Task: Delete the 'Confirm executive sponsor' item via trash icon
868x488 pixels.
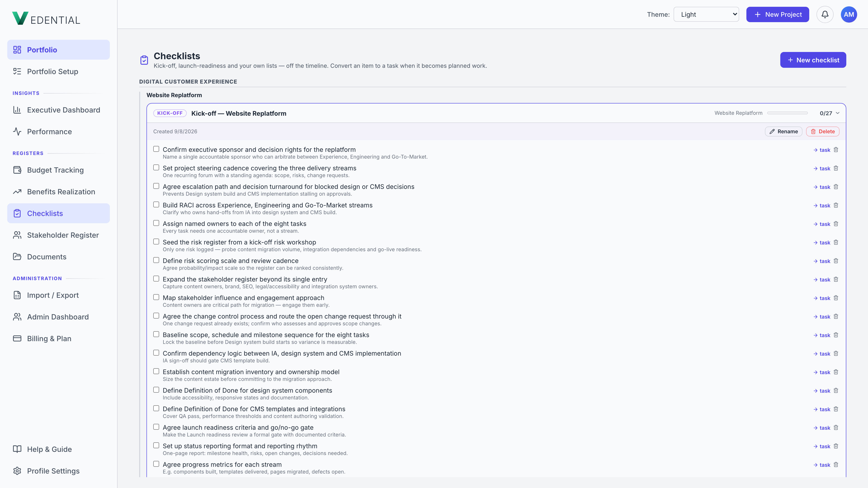Action: (x=836, y=150)
